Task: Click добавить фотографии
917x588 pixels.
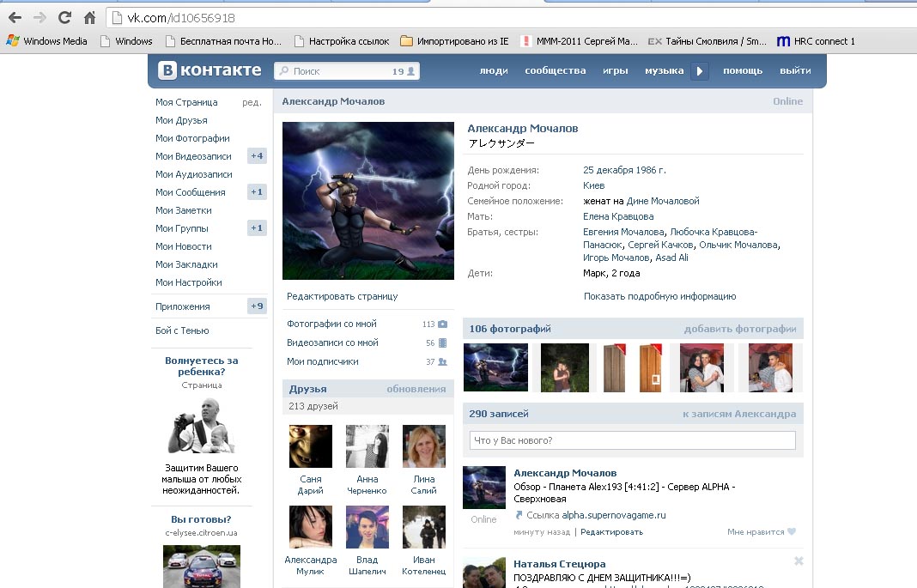Action: pos(740,329)
